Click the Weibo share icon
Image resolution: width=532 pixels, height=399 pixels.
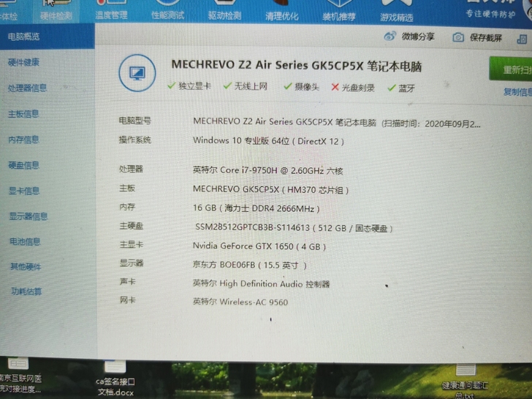(389, 37)
